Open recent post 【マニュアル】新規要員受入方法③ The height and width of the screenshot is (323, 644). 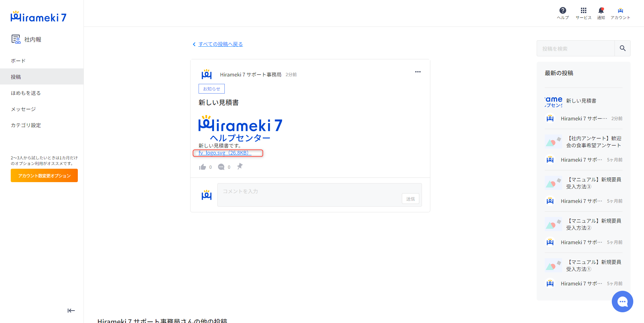coord(594,183)
